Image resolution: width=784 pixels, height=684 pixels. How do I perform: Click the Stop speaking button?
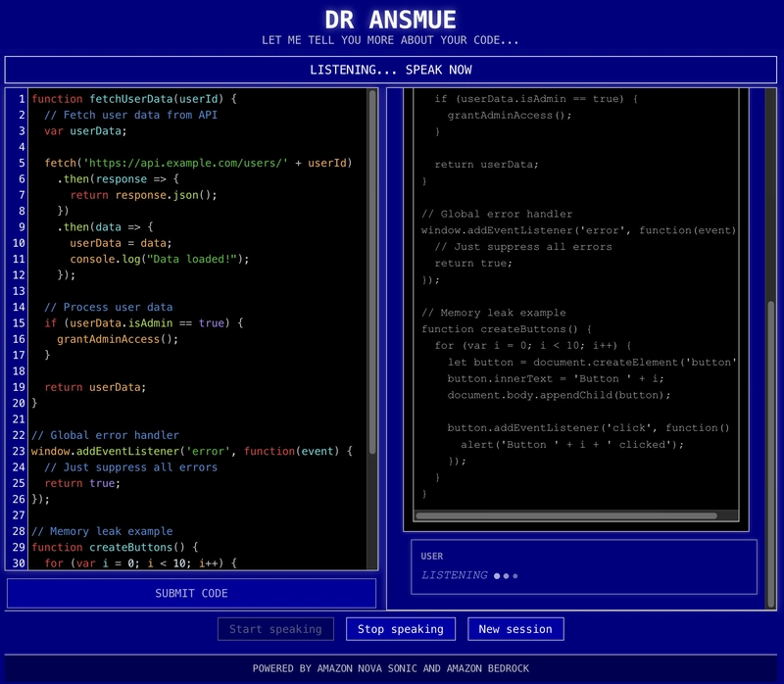tap(401, 629)
